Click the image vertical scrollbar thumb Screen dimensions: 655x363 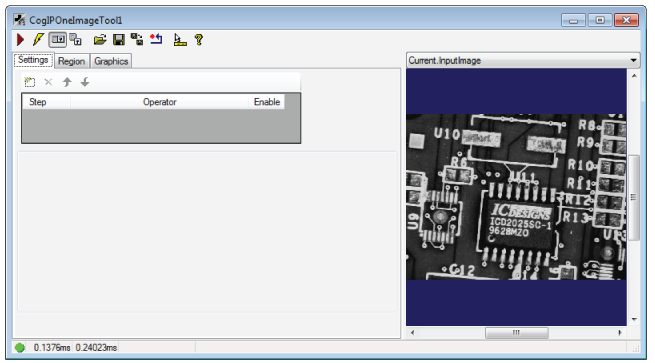634,197
